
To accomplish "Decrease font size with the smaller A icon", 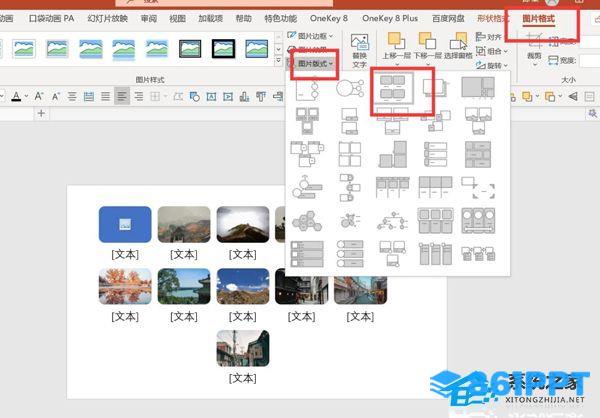I will click(x=56, y=96).
